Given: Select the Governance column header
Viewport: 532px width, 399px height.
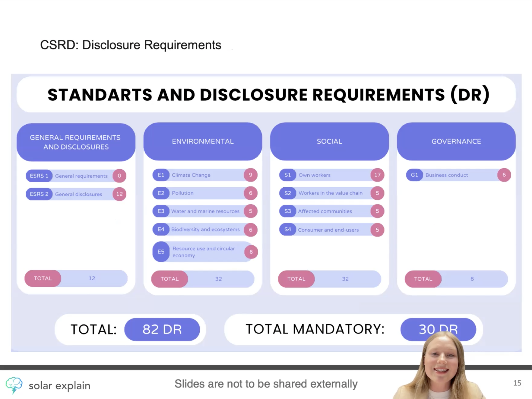Looking at the screenshot, I should [x=456, y=141].
